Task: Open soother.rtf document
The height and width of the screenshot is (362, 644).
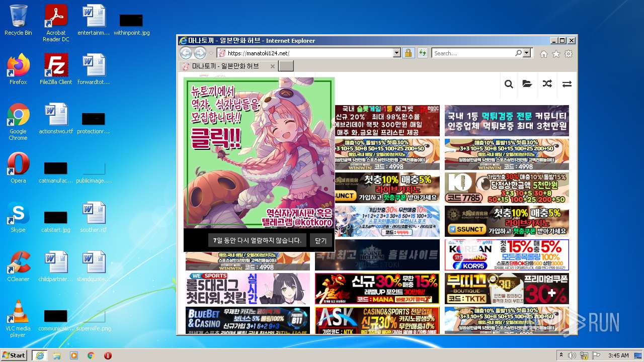Action: click(x=94, y=217)
